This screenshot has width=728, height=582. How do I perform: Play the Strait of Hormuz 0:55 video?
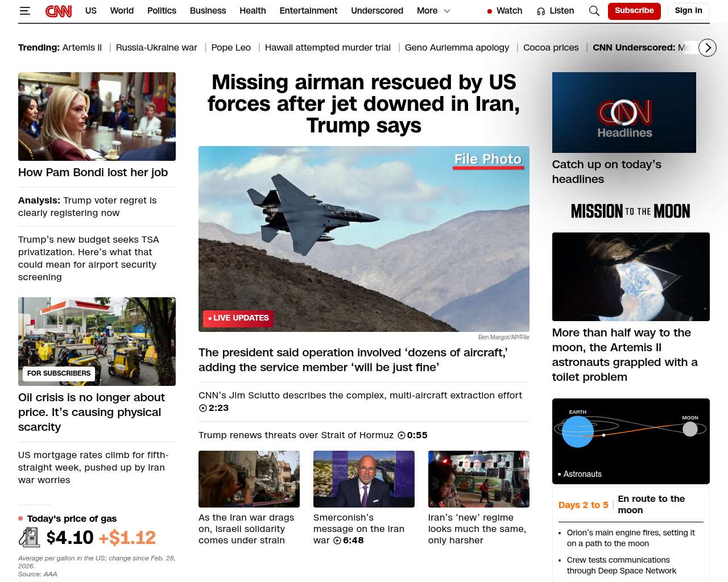click(402, 435)
